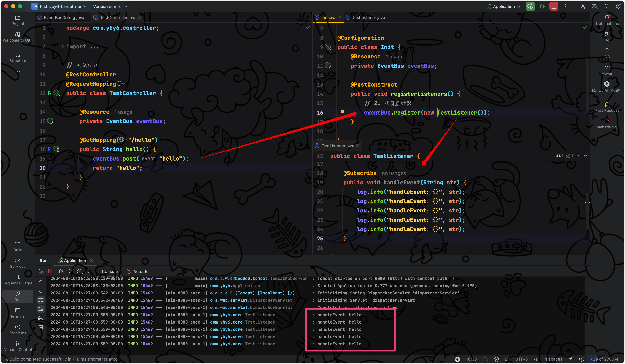Viewport: 625px width, 364px height.
Task: Open the Application run configuration dropdown
Action: (x=503, y=6)
